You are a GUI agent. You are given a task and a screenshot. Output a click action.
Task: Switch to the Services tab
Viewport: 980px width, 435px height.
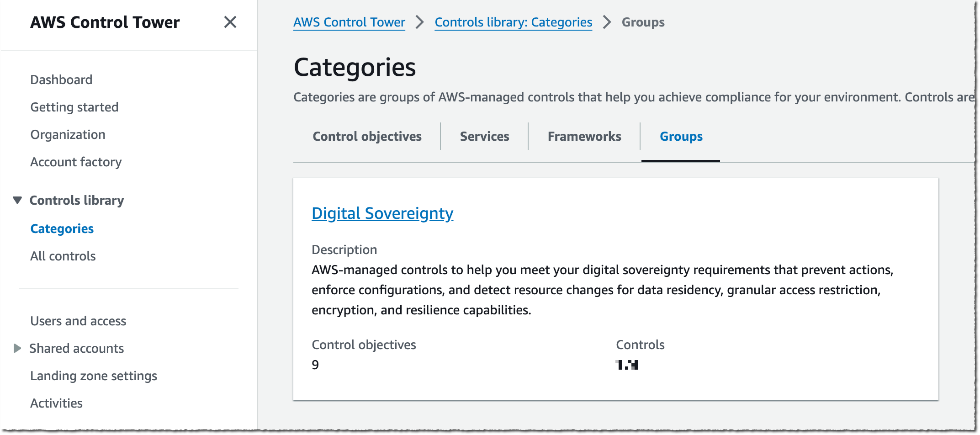tap(484, 136)
